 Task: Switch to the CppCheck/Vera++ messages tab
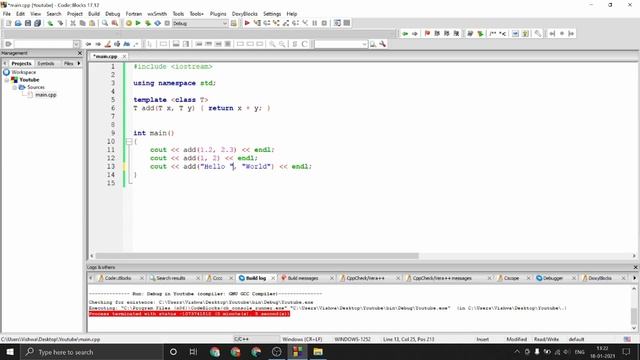(x=442, y=278)
